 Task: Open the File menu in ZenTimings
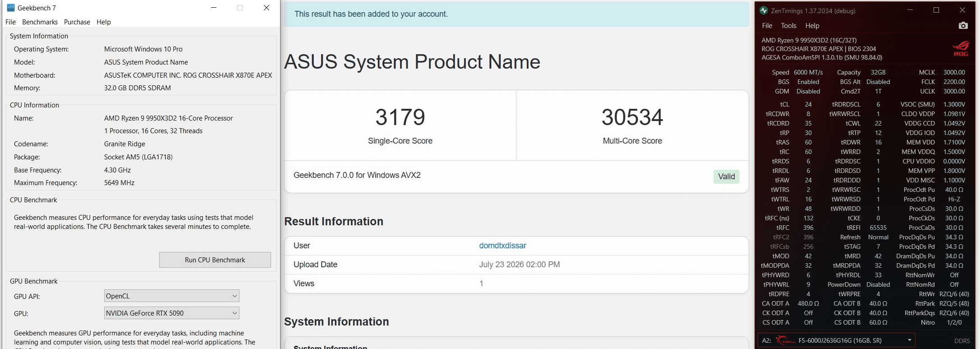coord(767,26)
